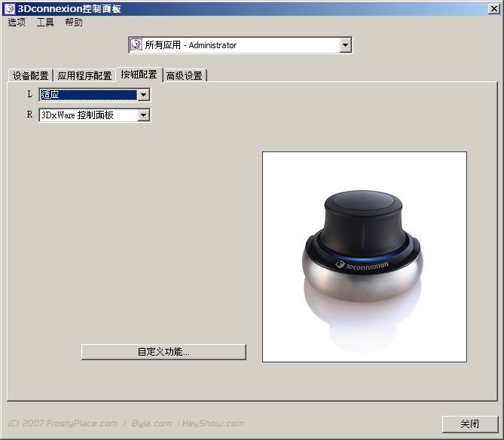This screenshot has width=504, height=440.
Task: Click the 3DxWare 控制面板 field for R button
Action: point(87,115)
